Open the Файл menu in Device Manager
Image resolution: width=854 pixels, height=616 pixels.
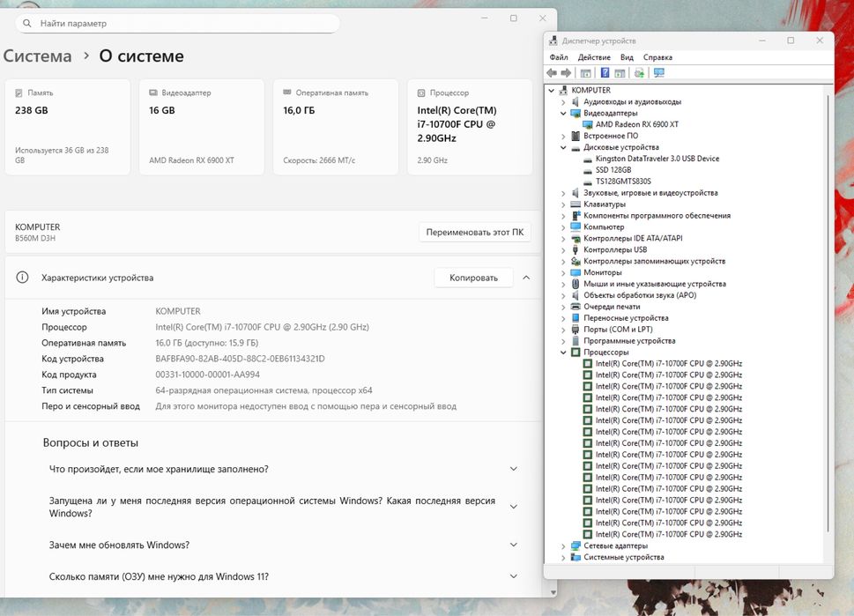click(559, 57)
